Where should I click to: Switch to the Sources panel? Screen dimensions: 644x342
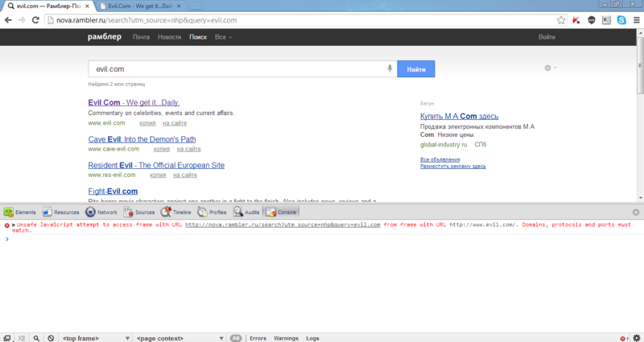click(139, 212)
